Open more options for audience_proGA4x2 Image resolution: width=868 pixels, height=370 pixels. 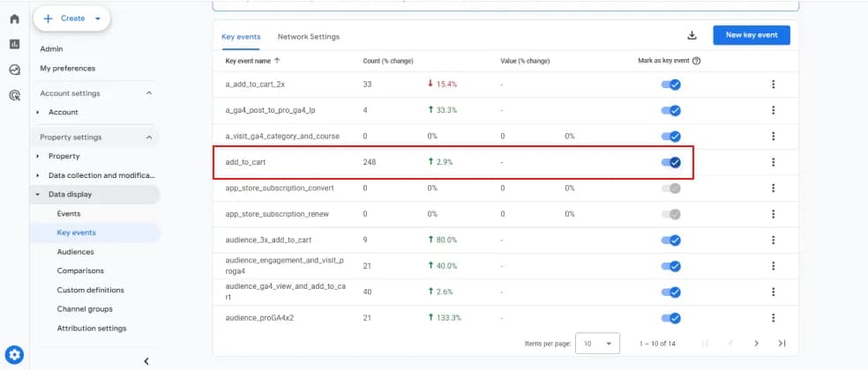773,318
